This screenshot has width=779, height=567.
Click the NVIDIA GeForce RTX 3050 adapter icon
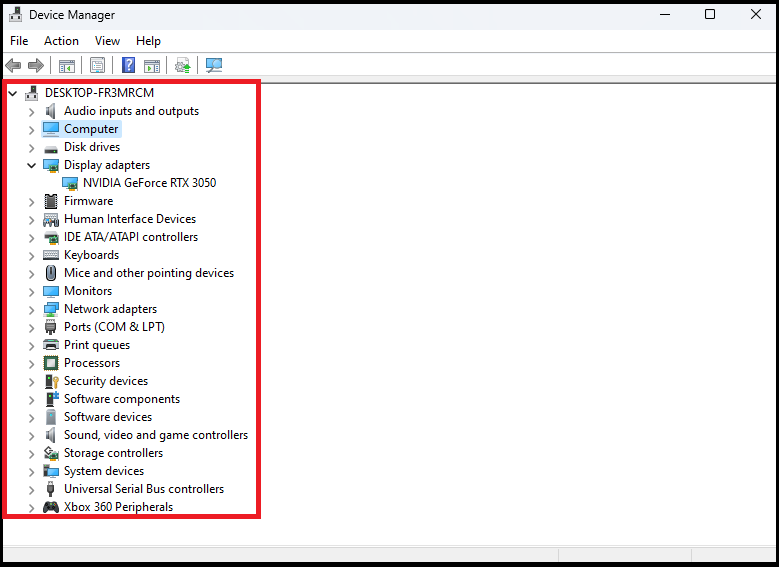click(x=70, y=183)
